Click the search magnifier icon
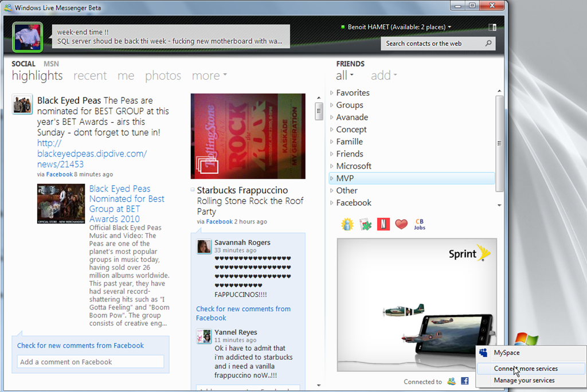The width and height of the screenshot is (587, 392). coord(488,44)
